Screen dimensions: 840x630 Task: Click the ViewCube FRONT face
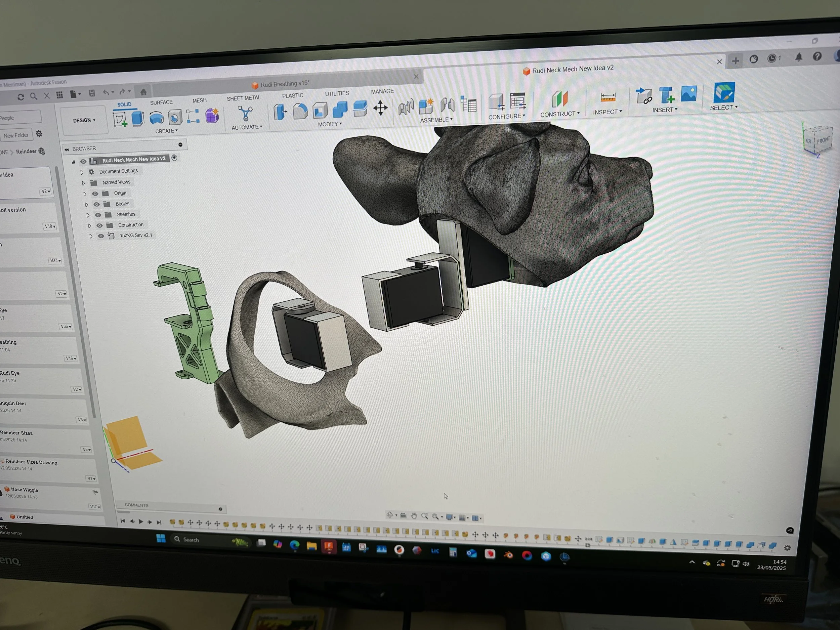click(x=823, y=140)
